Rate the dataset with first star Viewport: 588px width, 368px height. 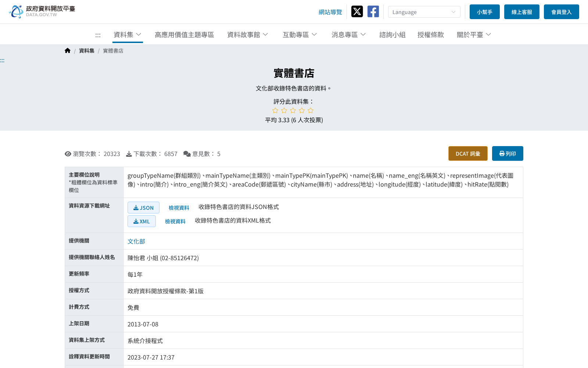pyautogui.click(x=275, y=110)
